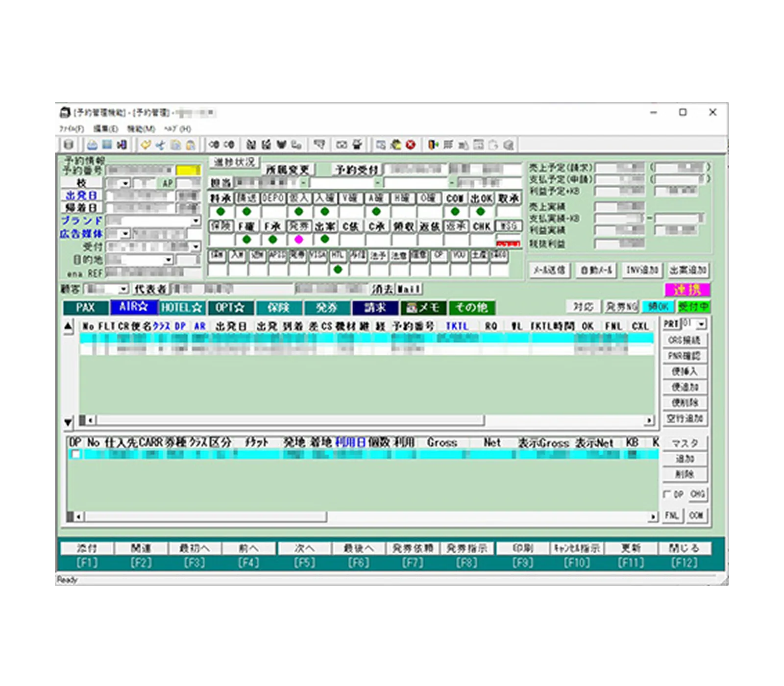Tick the checkbox in the OP table row
The width and height of the screenshot is (784, 686).
(x=76, y=454)
